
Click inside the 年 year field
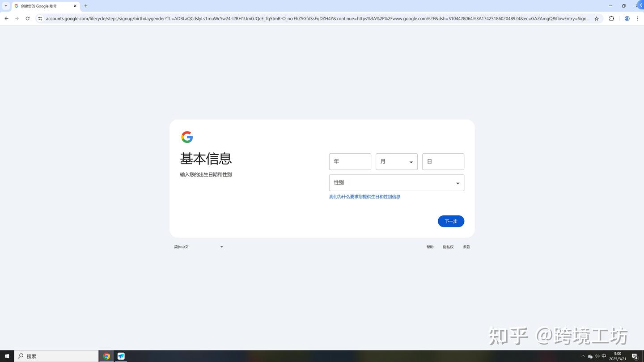(x=350, y=161)
